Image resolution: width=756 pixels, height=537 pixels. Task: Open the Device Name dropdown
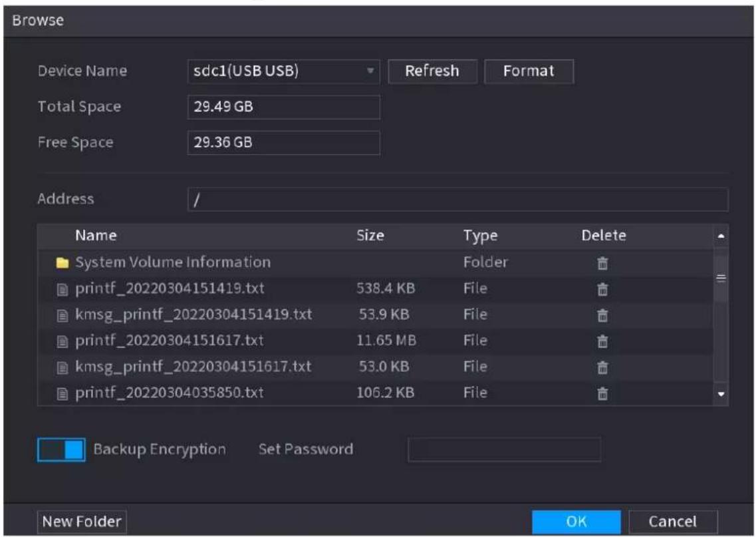click(x=283, y=71)
